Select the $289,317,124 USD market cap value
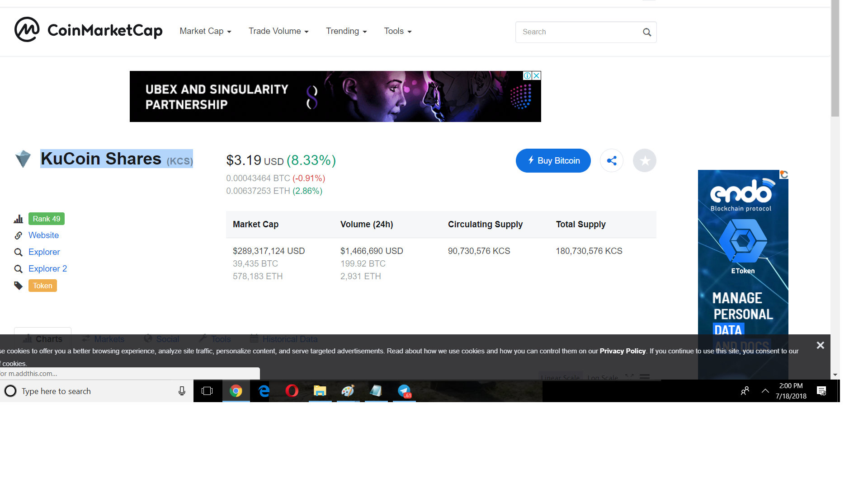Image resolution: width=868 pixels, height=488 pixels. [x=269, y=251]
